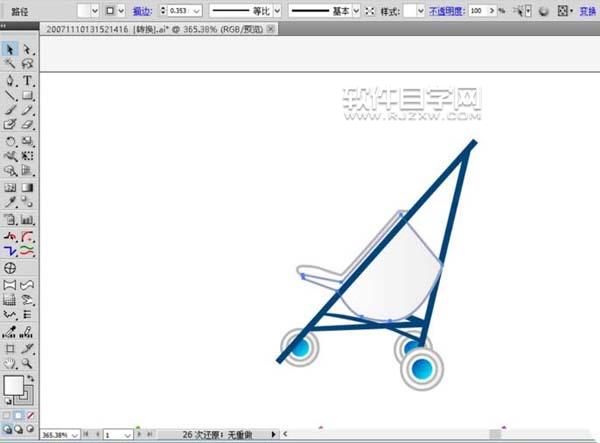Open the zoom level dropdown in status bar
This screenshot has height=443, width=600.
75,436
